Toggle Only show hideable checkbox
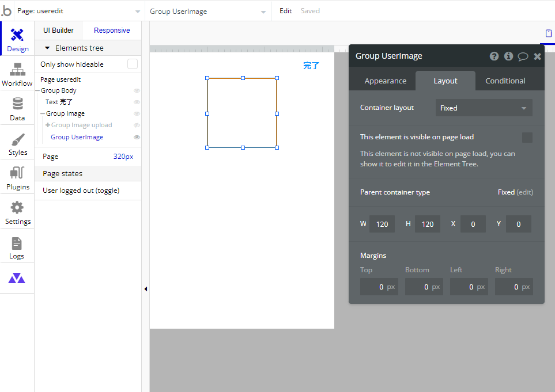Viewport: 555px width, 392px height. pos(133,64)
